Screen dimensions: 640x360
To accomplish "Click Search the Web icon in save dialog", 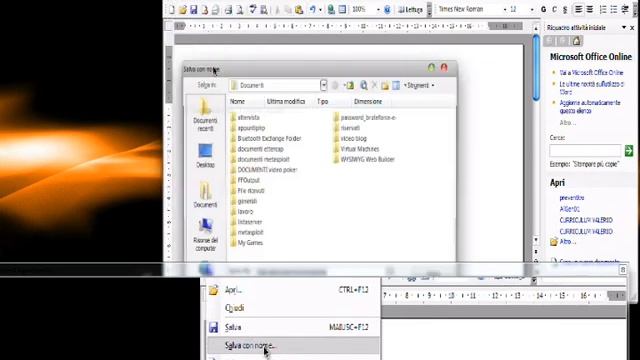I will coord(364,85).
